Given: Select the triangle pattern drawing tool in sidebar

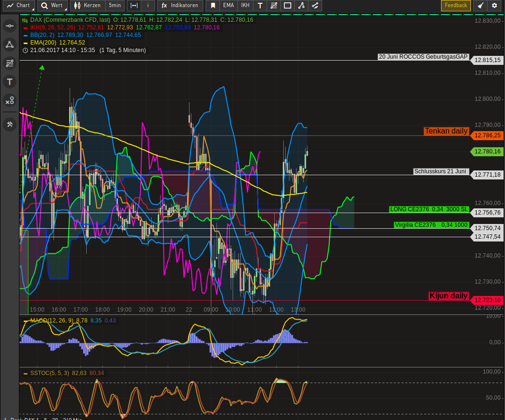Looking at the screenshot, I should 9,45.
